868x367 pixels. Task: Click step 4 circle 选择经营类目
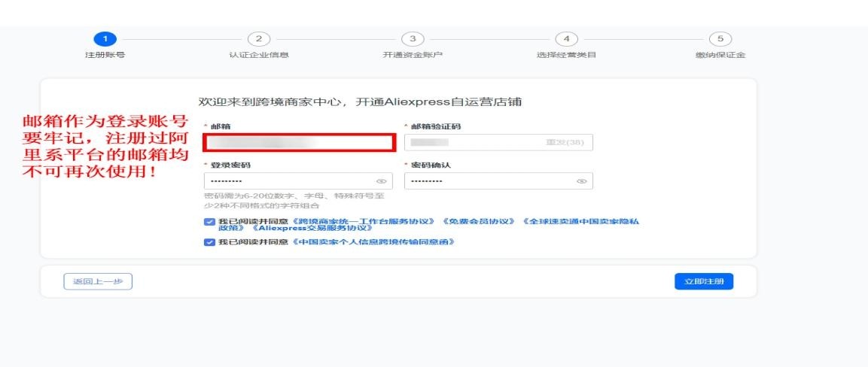[x=566, y=39]
